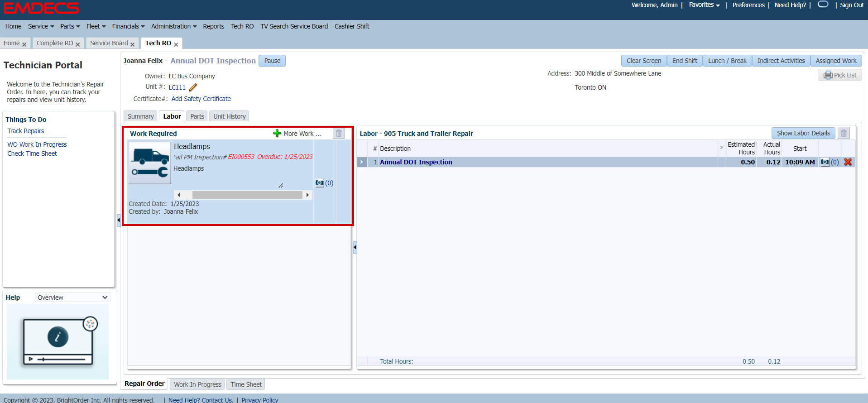868x403 pixels.
Task: Open WO Work In Progress link
Action: point(37,144)
